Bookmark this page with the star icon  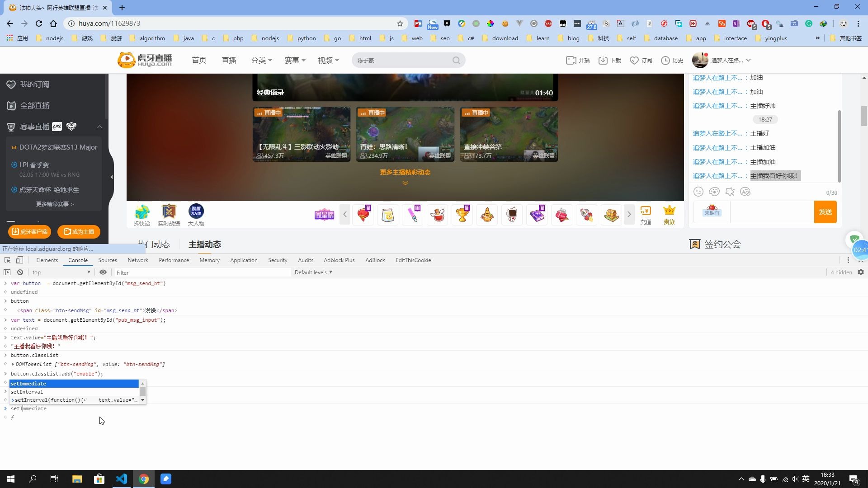400,23
